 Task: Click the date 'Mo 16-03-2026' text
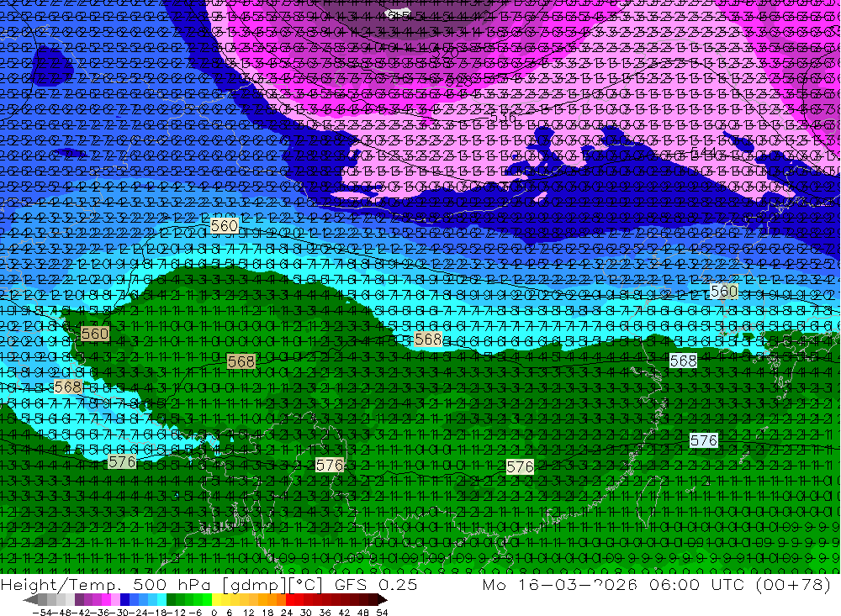pyautogui.click(x=559, y=585)
